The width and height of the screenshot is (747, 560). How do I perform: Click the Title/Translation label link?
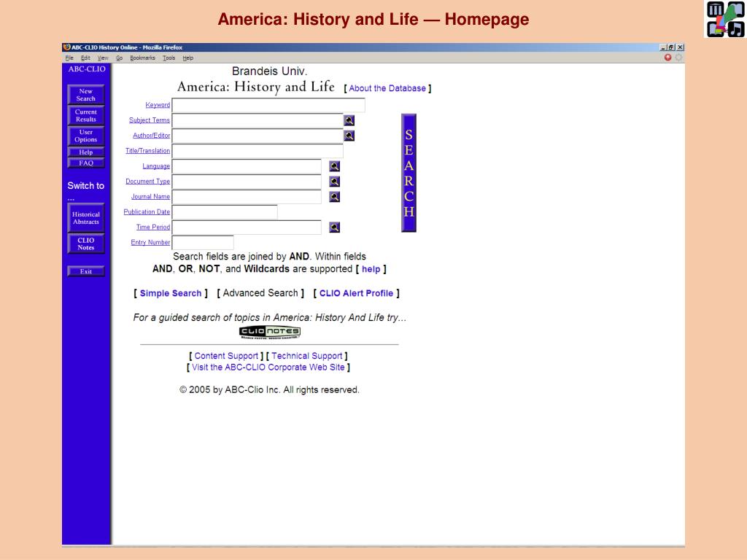point(147,151)
